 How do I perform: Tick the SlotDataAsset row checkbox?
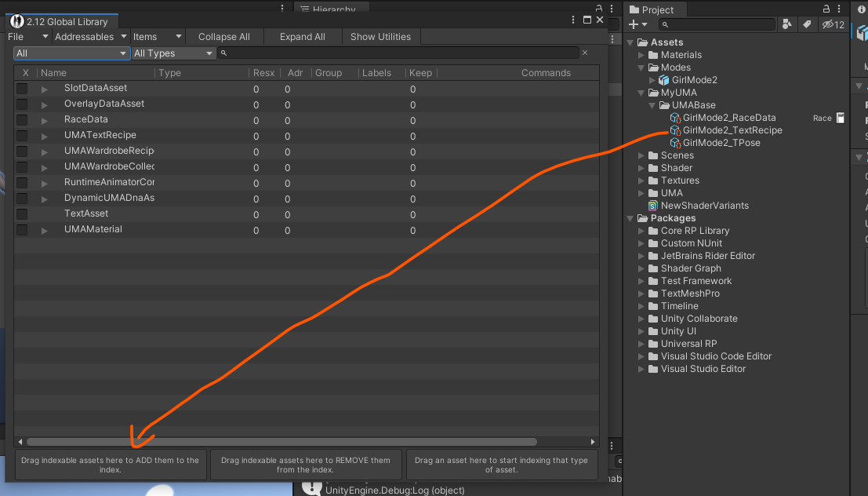(22, 89)
